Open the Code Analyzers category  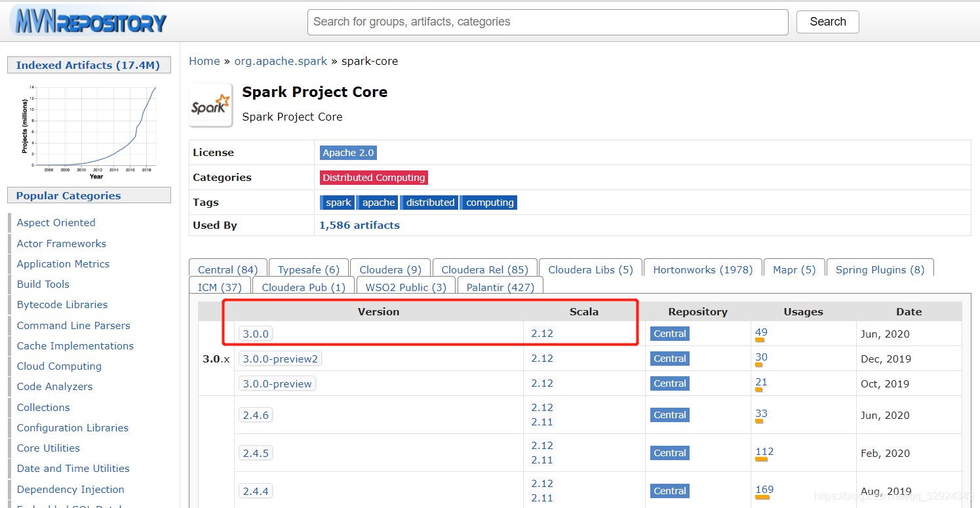(x=54, y=386)
